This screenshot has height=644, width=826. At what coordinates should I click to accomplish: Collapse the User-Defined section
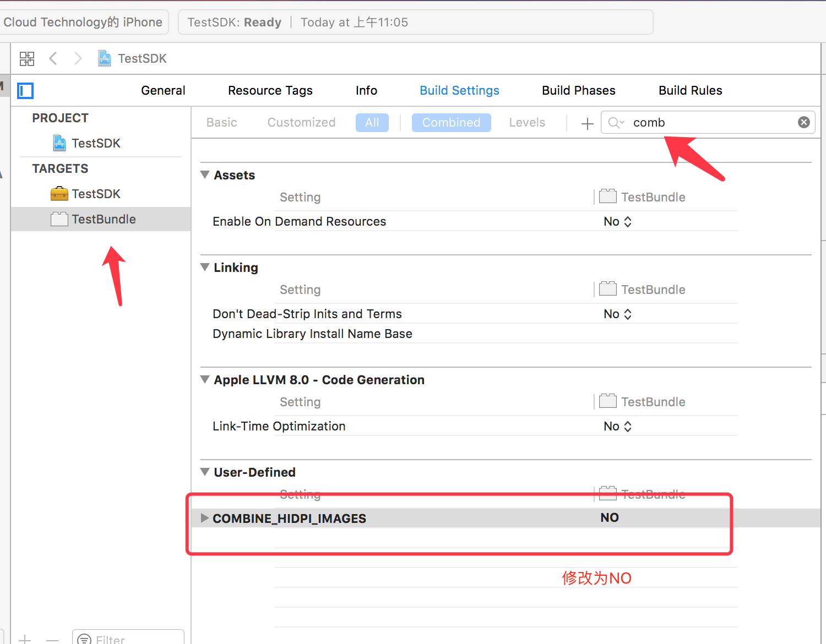click(x=205, y=472)
